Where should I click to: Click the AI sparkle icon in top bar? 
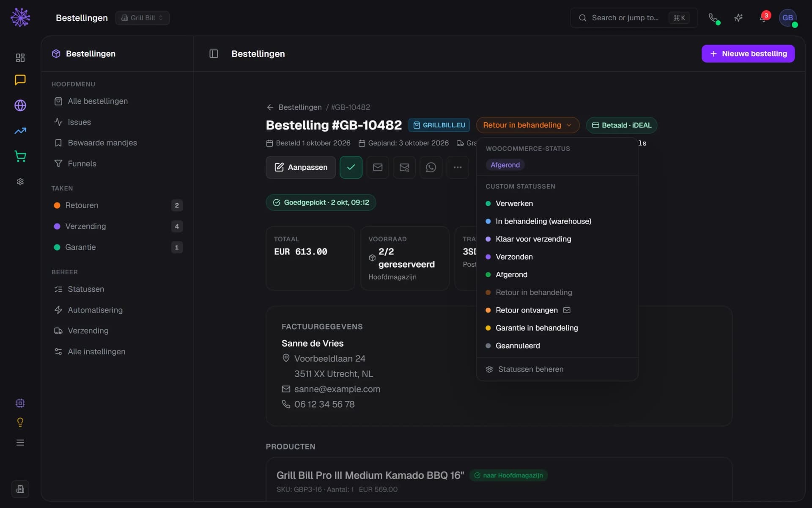pyautogui.click(x=738, y=18)
